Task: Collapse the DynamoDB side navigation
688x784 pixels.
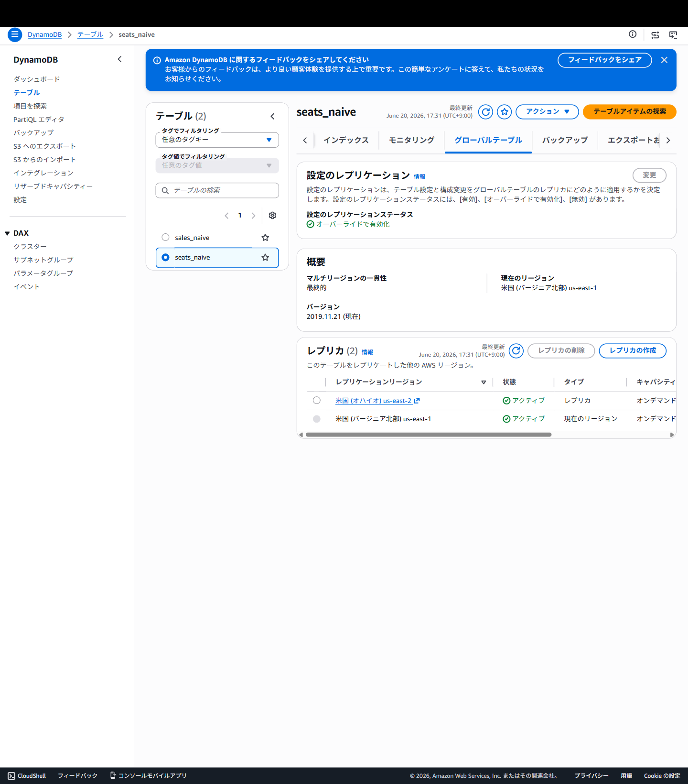Action: click(119, 59)
